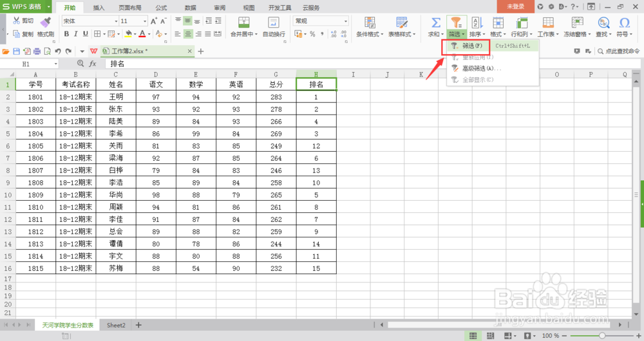Open the font name dropdown showing 宋体

(116, 21)
